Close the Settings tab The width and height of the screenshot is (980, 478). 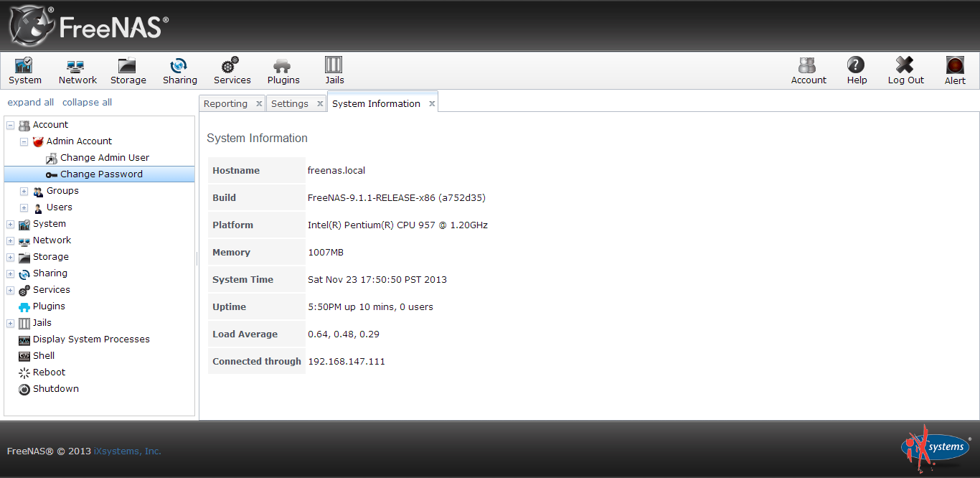click(x=320, y=104)
